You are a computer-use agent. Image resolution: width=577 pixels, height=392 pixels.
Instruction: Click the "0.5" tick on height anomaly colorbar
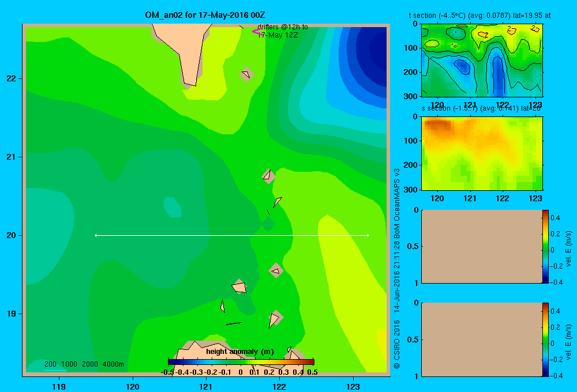(312, 372)
